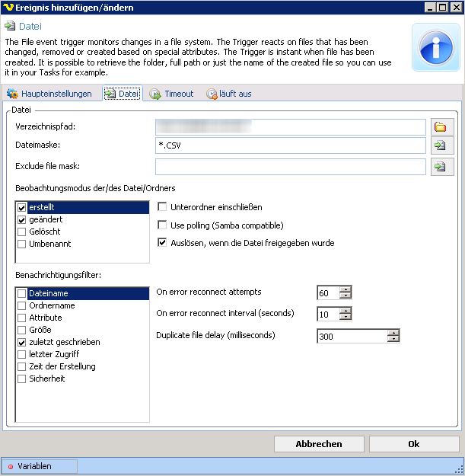
Task: Switch to the Haupteinstellungen tab
Action: [x=49, y=94]
